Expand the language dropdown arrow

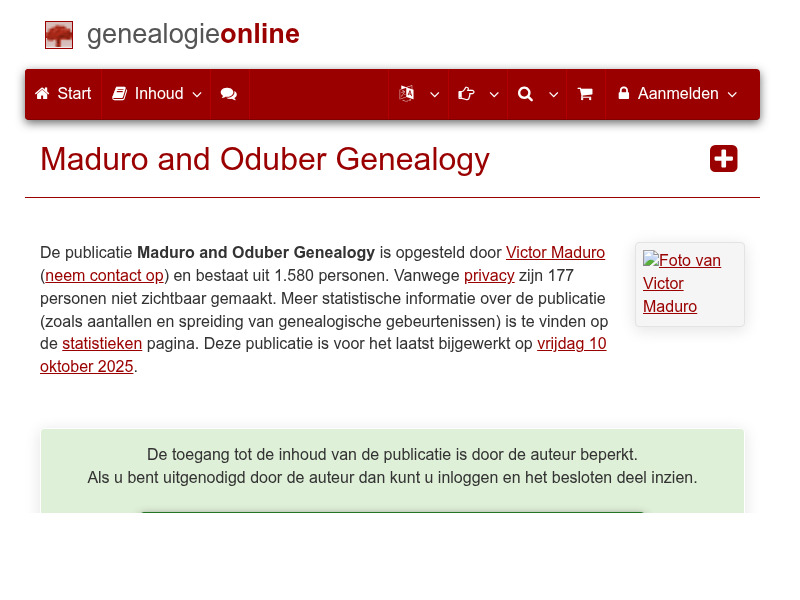(x=435, y=94)
